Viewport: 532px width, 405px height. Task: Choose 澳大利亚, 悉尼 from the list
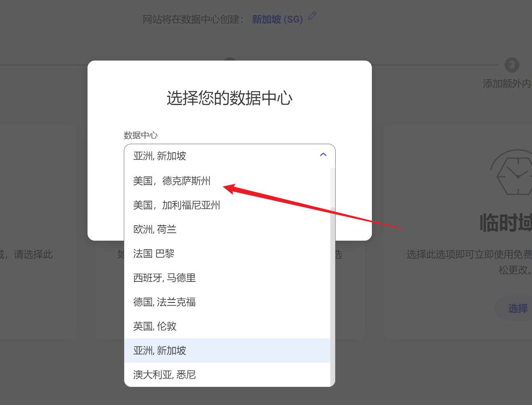click(x=165, y=375)
